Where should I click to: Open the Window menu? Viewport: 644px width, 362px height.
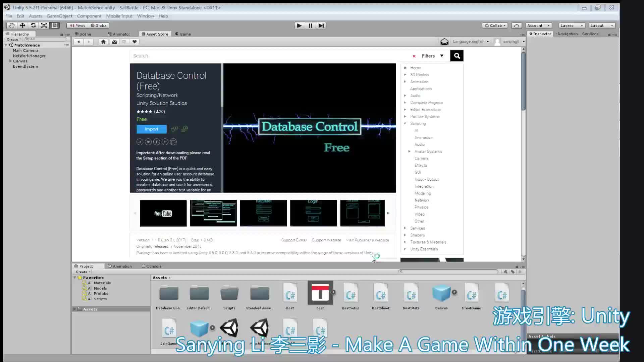[x=145, y=16]
